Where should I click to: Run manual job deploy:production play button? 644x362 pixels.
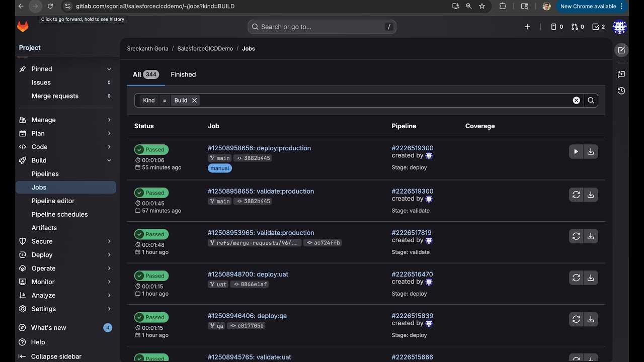click(x=576, y=151)
